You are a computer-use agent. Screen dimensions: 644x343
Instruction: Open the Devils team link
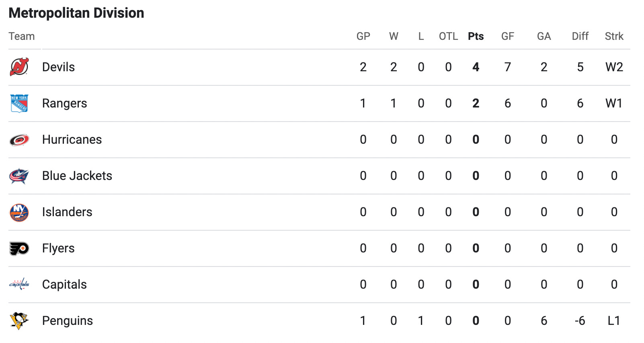click(x=59, y=67)
